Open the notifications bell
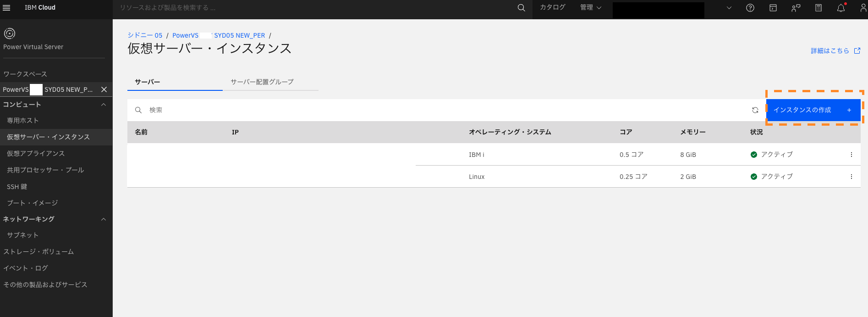The image size is (868, 317). coord(841,8)
